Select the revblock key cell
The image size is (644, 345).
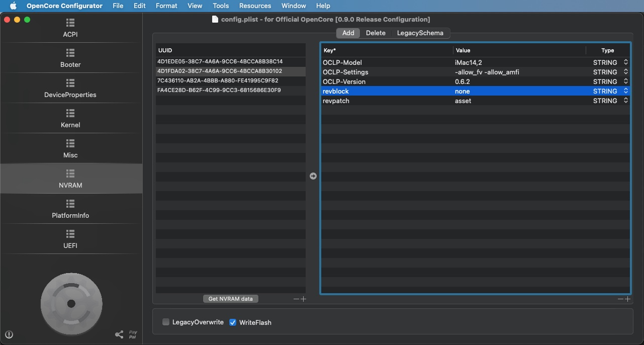(387, 91)
